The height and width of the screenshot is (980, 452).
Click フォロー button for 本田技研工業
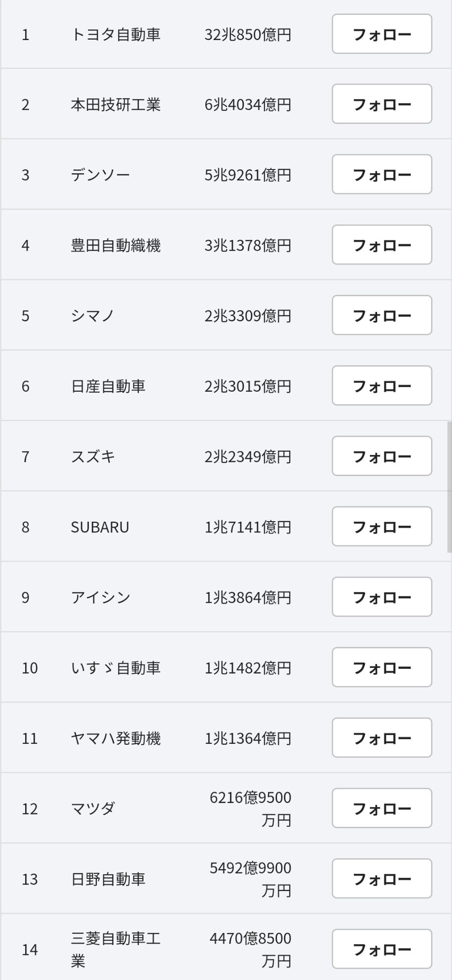point(382,104)
